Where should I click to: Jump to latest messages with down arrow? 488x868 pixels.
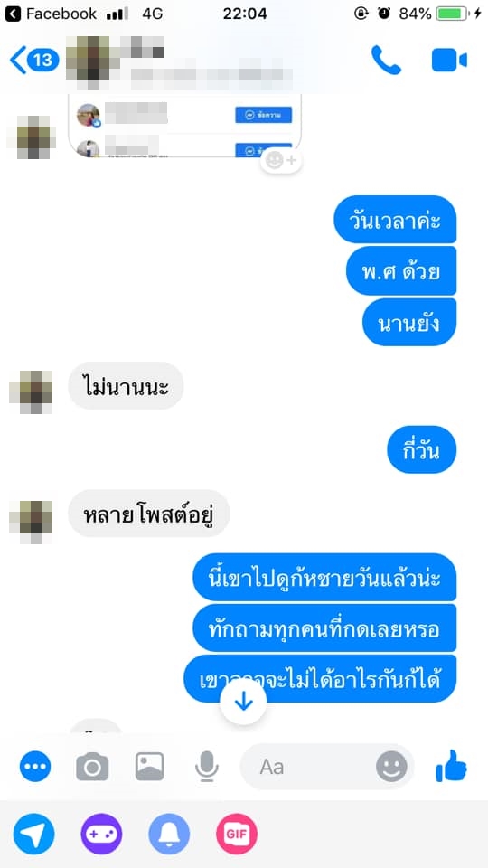point(243,702)
